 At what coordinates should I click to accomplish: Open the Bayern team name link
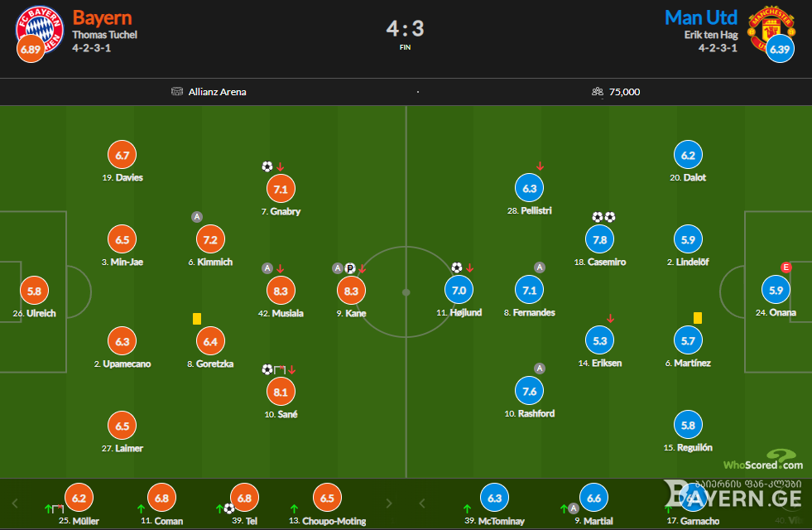(x=102, y=17)
